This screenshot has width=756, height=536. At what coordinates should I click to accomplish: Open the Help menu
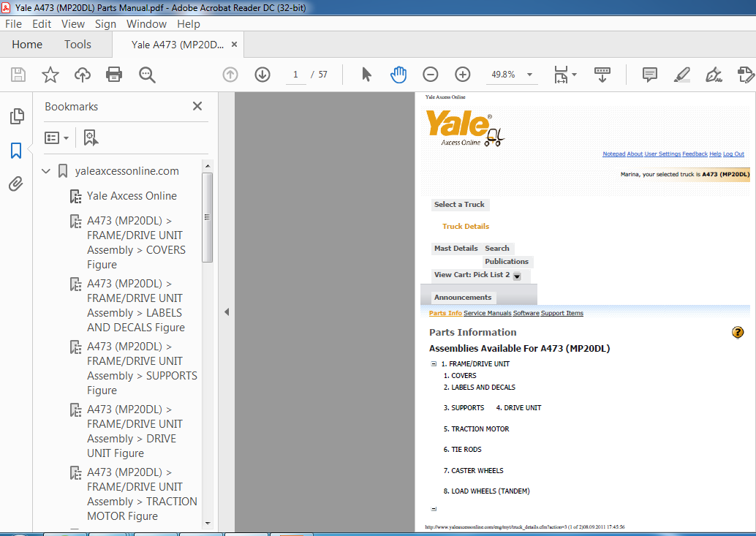tap(189, 24)
